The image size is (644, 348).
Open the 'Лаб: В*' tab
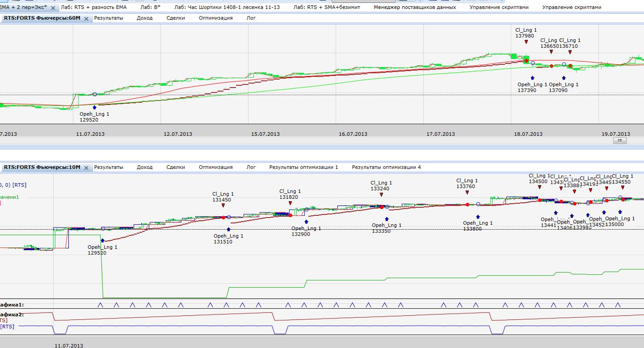(x=150, y=8)
